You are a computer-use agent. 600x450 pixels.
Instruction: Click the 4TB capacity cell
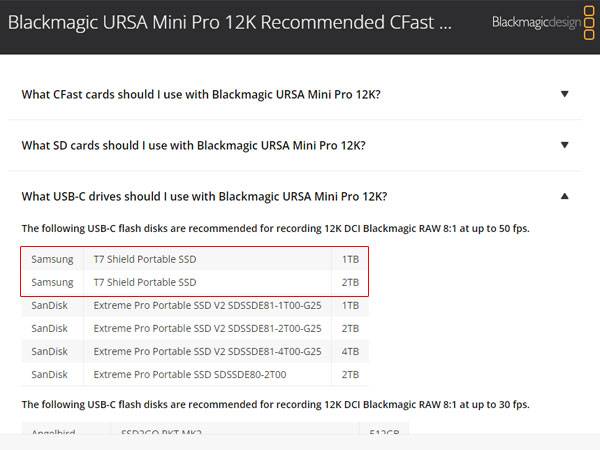pos(350,351)
